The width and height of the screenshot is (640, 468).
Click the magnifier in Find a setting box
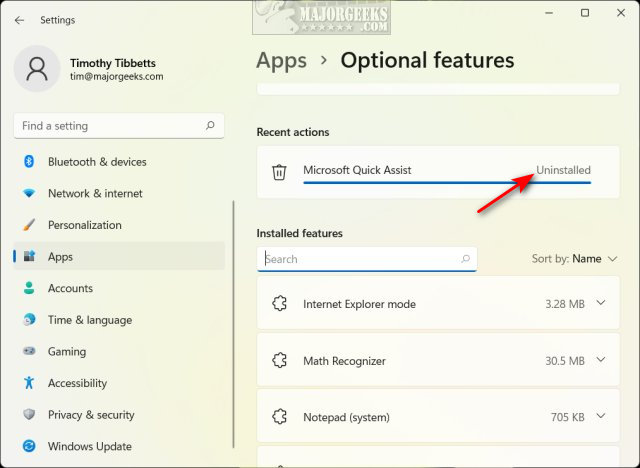click(x=210, y=125)
